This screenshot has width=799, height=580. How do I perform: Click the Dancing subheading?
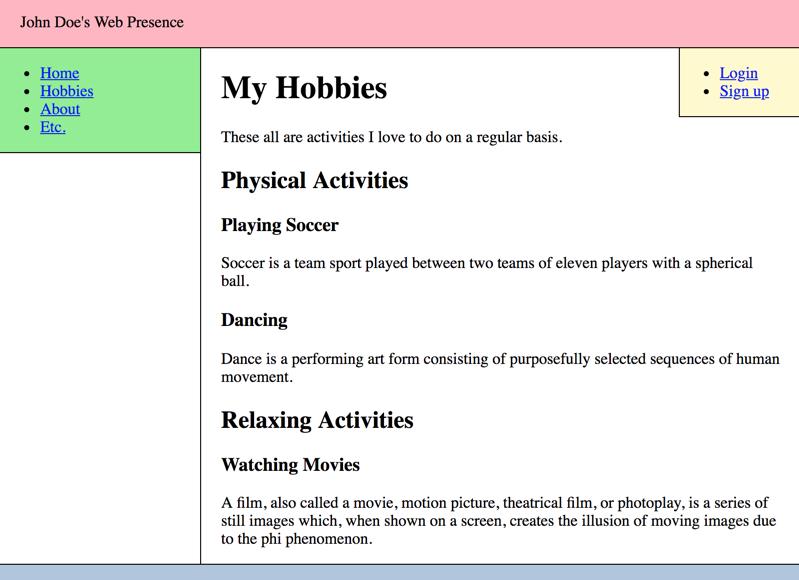pyautogui.click(x=254, y=320)
